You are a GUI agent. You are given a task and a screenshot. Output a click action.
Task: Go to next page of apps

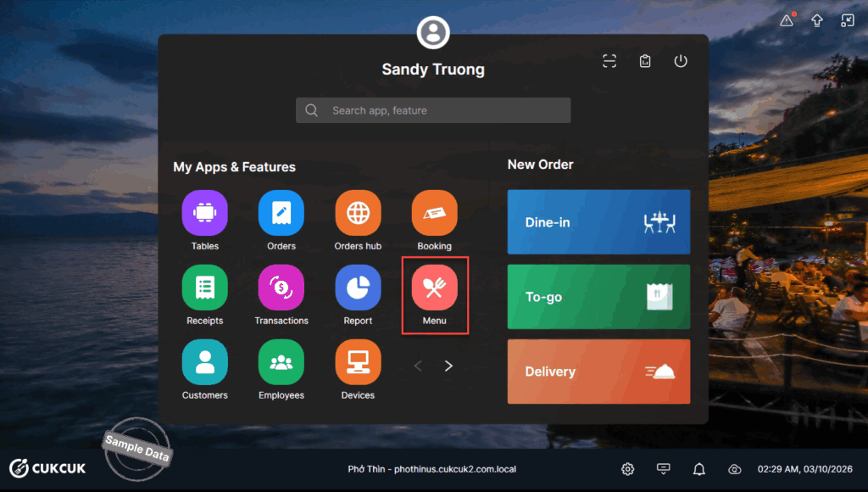[x=449, y=366]
